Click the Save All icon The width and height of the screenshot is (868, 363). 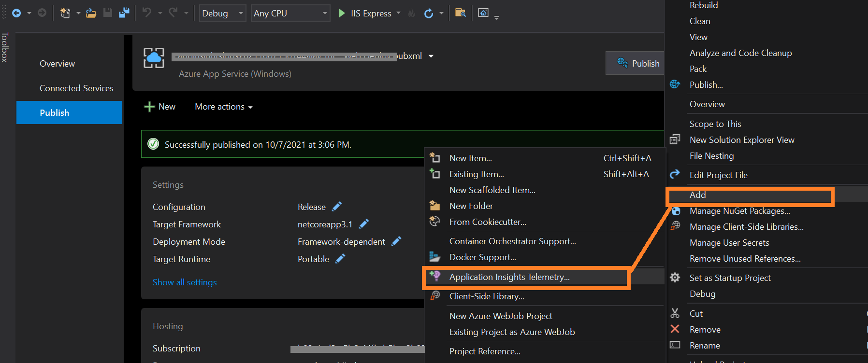(x=124, y=13)
